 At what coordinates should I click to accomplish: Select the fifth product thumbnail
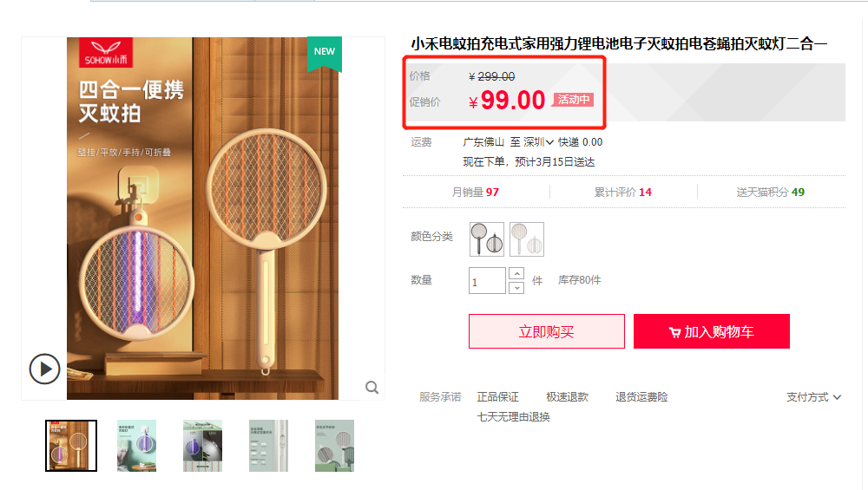click(x=334, y=446)
